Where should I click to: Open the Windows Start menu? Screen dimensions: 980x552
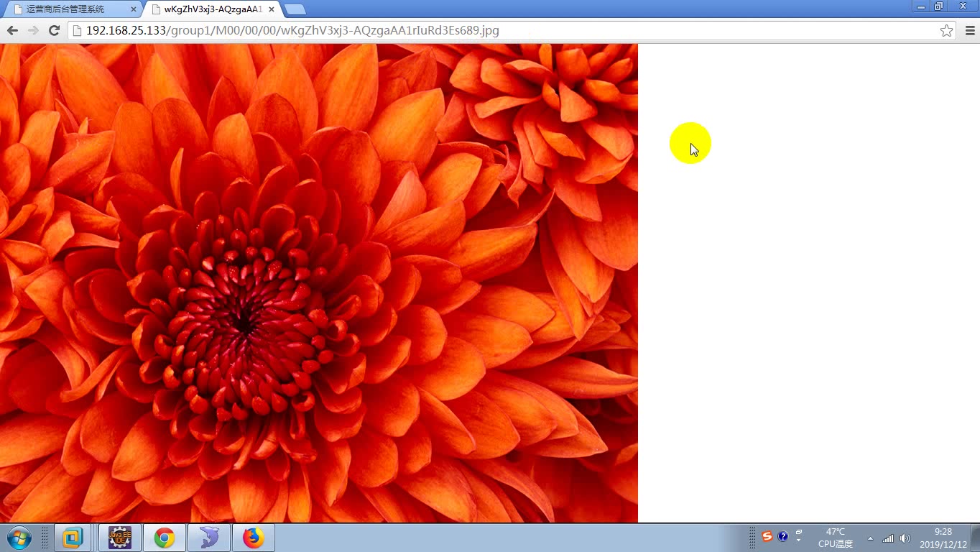[x=19, y=538]
